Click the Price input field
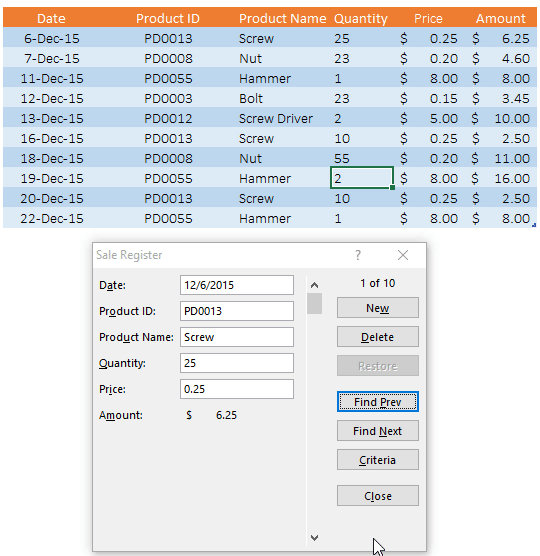 pyautogui.click(x=237, y=389)
